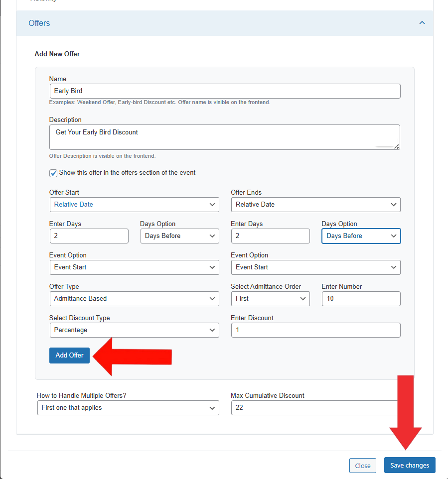Edit Enter Days under Offer Start
Screen dimensions: 448x479
click(x=89, y=236)
